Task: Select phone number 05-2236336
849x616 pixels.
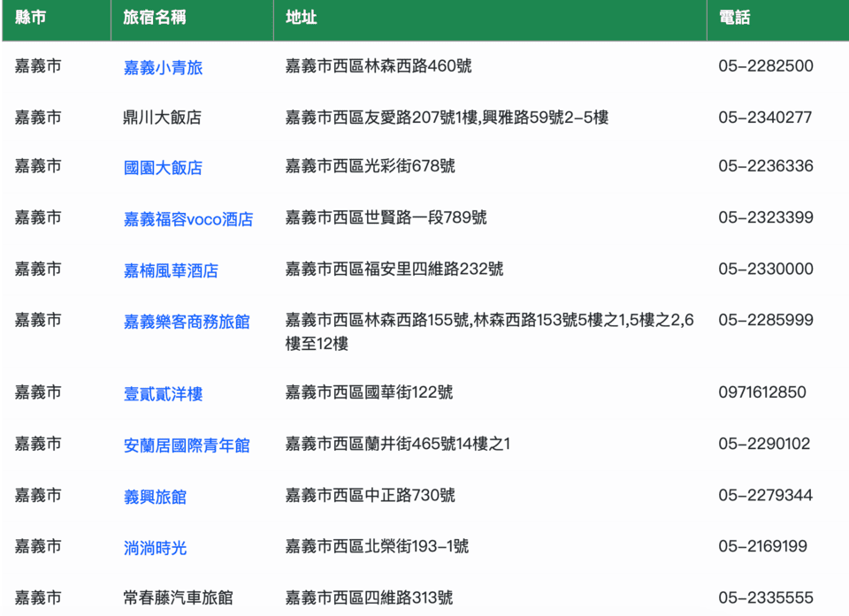Action: click(x=766, y=165)
